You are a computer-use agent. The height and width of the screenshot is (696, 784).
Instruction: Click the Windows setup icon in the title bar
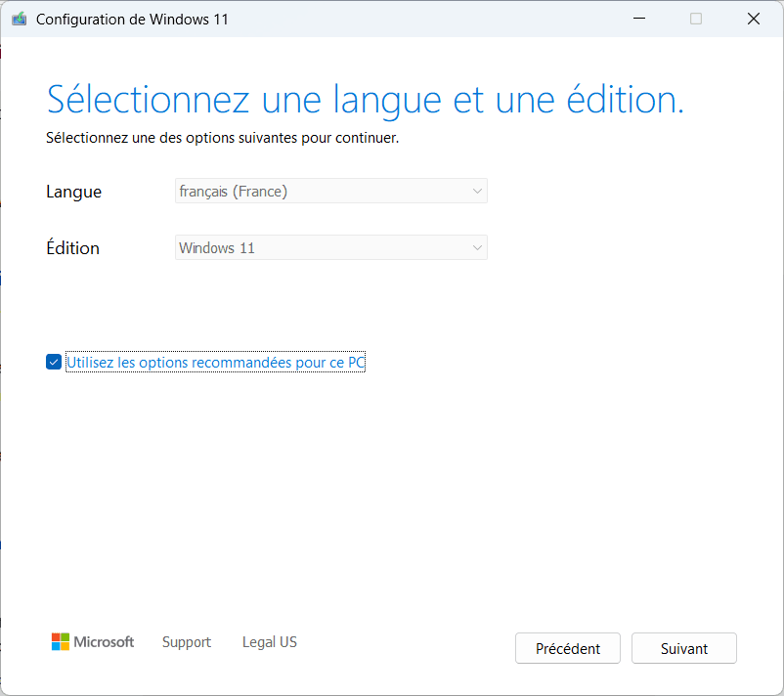pos(19,19)
